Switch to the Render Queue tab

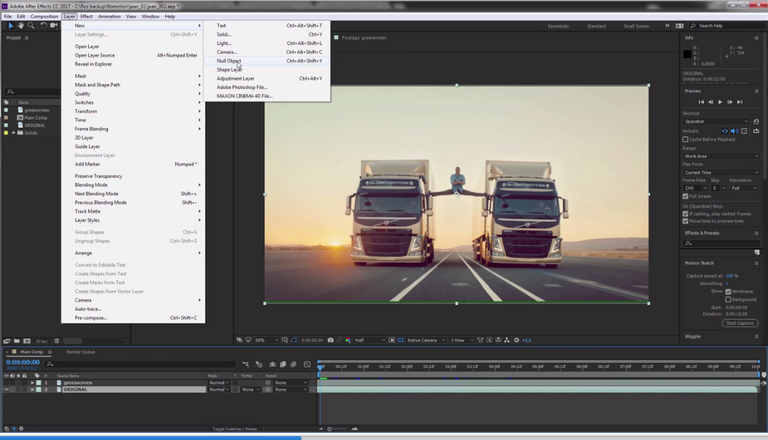coord(80,352)
